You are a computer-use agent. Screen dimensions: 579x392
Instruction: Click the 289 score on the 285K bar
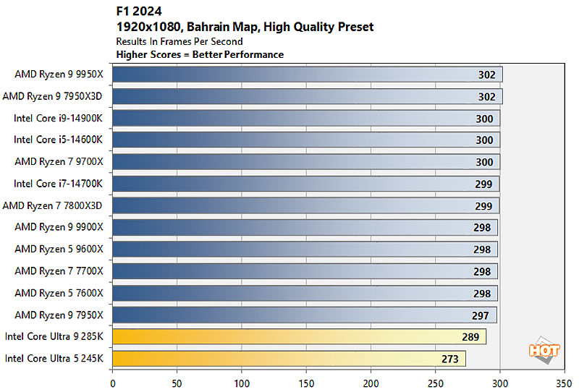tap(472, 337)
